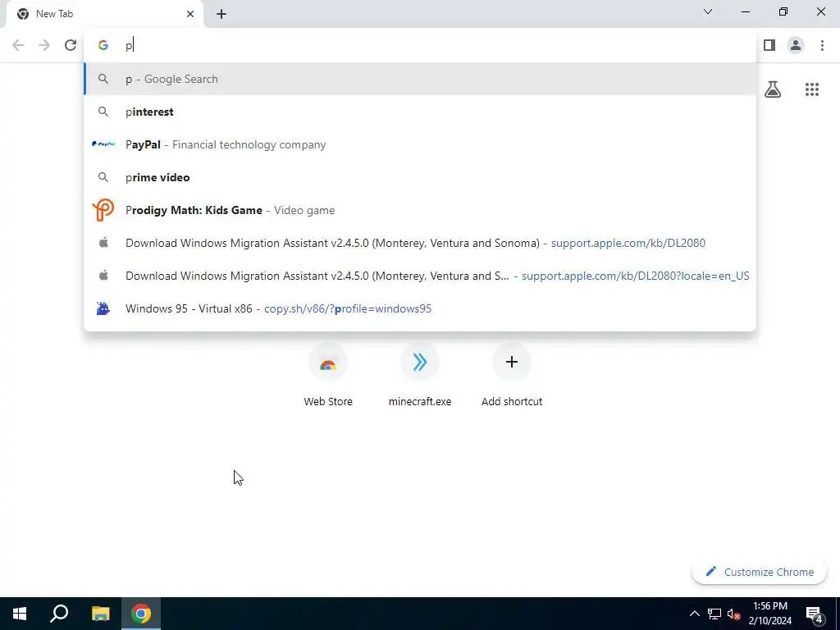Open the Windows Start menu
Screen dimensions: 840x630
(x=20, y=614)
